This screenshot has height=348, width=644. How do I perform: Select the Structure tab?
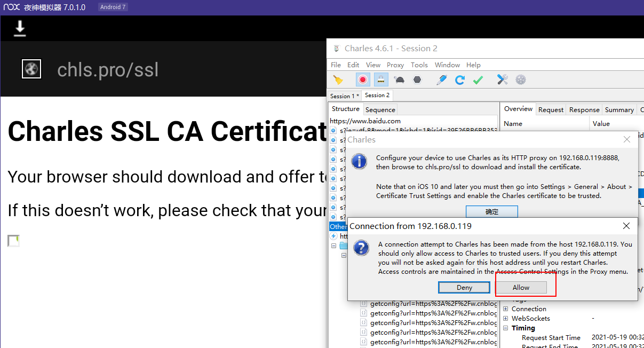point(346,109)
